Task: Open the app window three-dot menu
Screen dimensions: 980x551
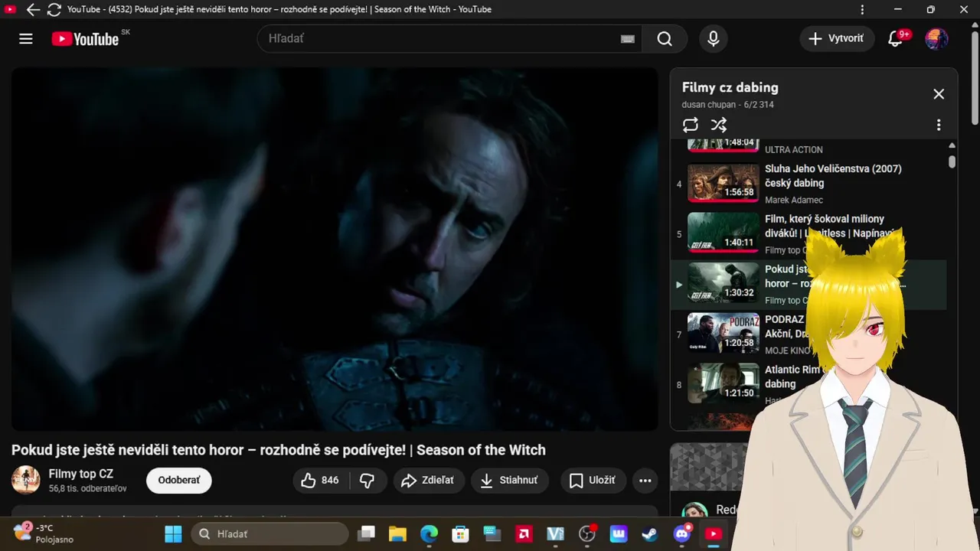Action: point(863,10)
